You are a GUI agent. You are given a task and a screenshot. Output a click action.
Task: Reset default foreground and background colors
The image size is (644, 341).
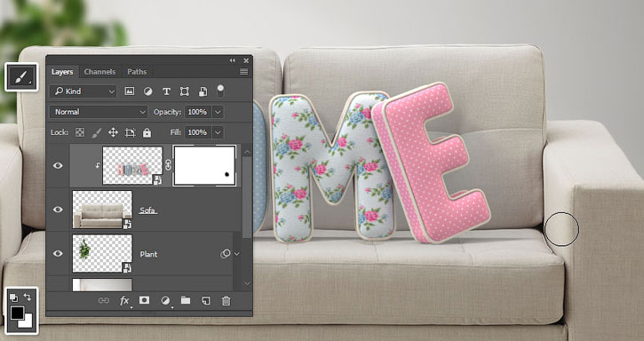coord(13,297)
